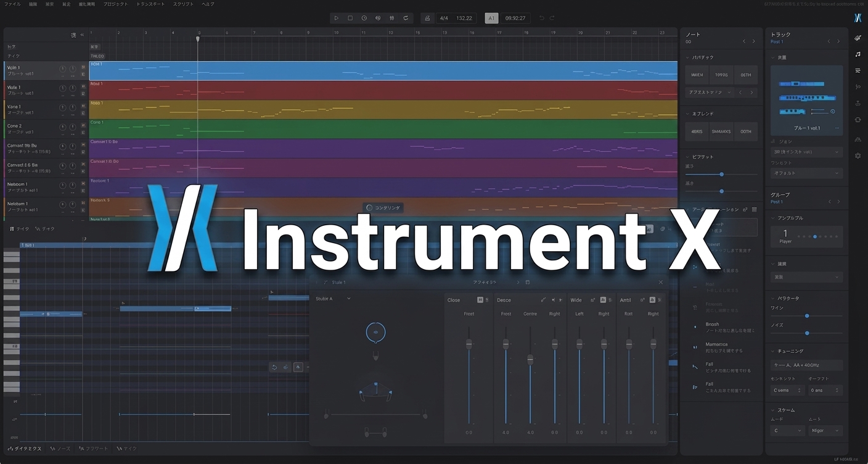Collapse the チューニング section
Image resolution: width=868 pixels, height=464 pixels.
(x=773, y=351)
